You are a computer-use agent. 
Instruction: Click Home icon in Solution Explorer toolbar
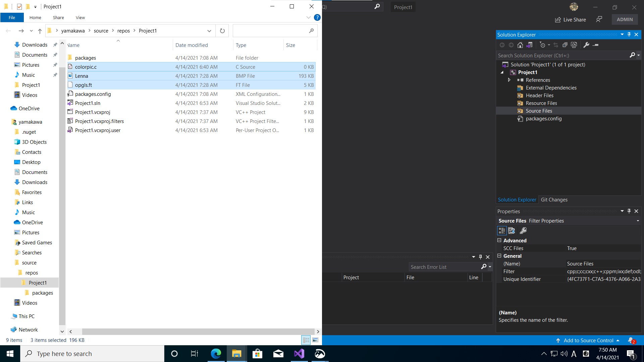pyautogui.click(x=520, y=45)
